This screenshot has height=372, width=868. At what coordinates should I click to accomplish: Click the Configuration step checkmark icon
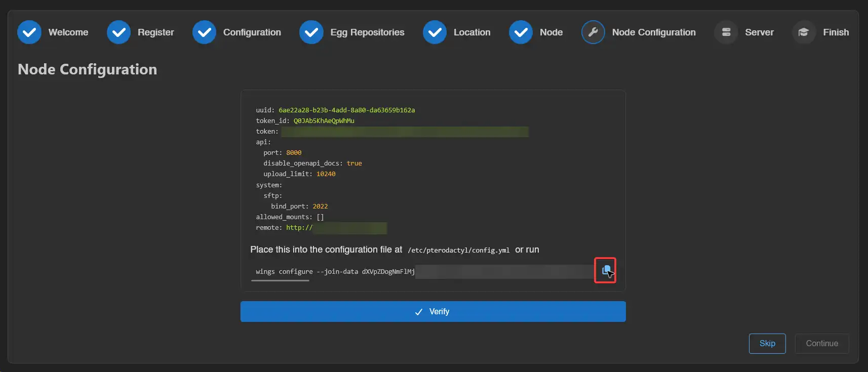point(204,32)
